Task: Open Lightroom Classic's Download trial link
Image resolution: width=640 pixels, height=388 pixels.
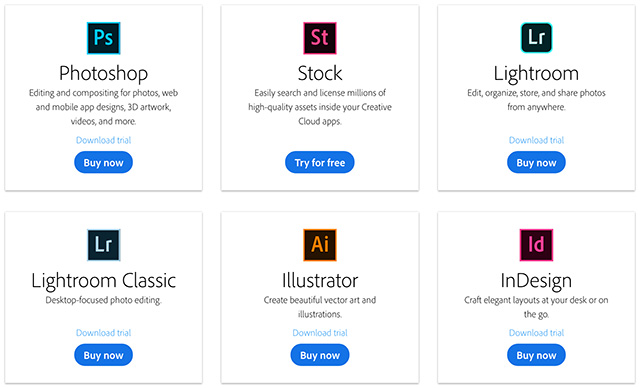Action: point(104,333)
